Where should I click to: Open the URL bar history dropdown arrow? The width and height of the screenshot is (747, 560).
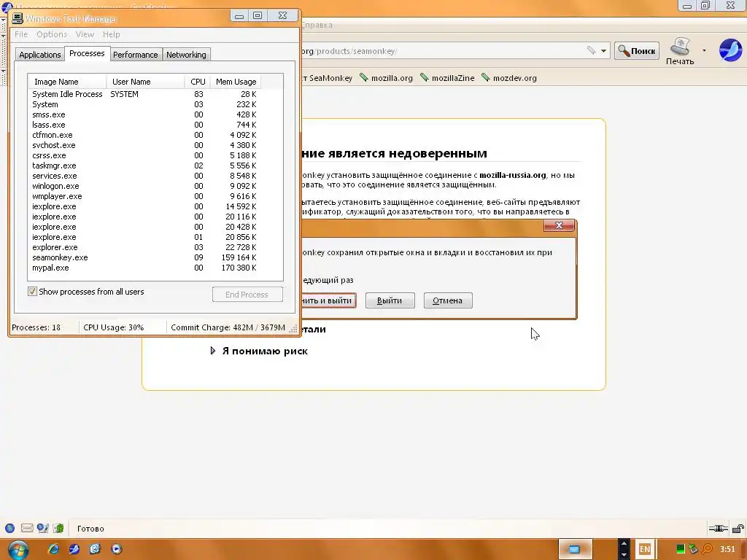tap(603, 50)
